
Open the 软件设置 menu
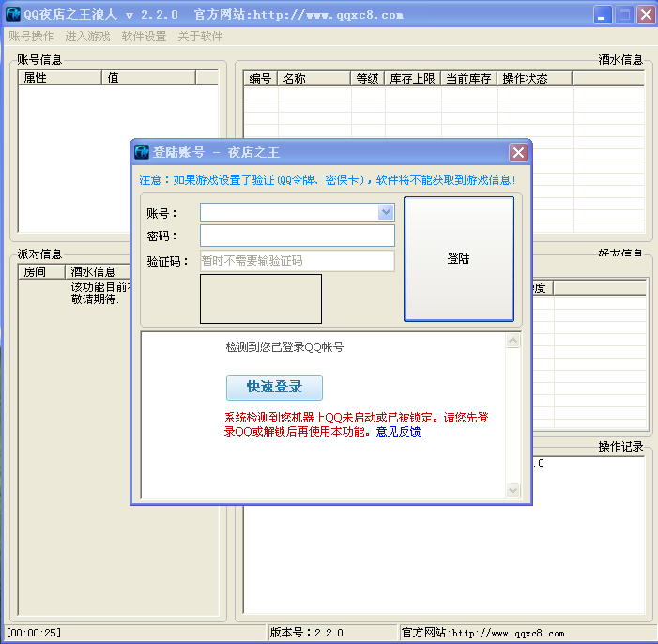click(144, 37)
